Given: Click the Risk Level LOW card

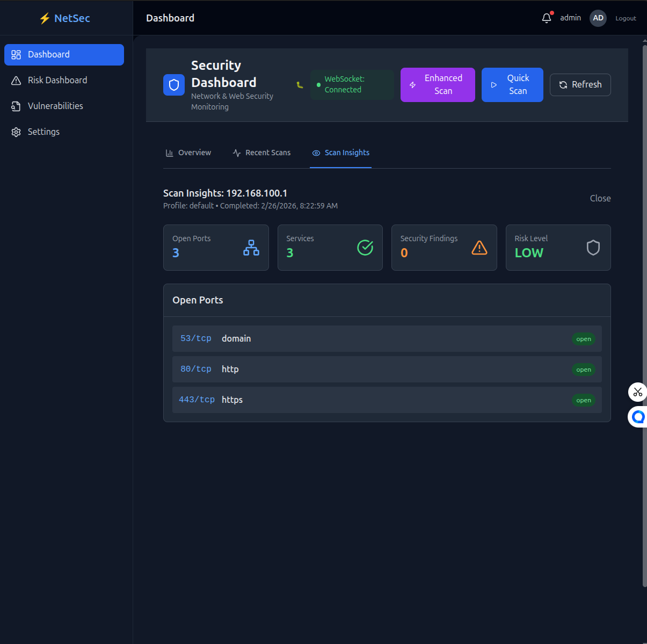Looking at the screenshot, I should (558, 248).
